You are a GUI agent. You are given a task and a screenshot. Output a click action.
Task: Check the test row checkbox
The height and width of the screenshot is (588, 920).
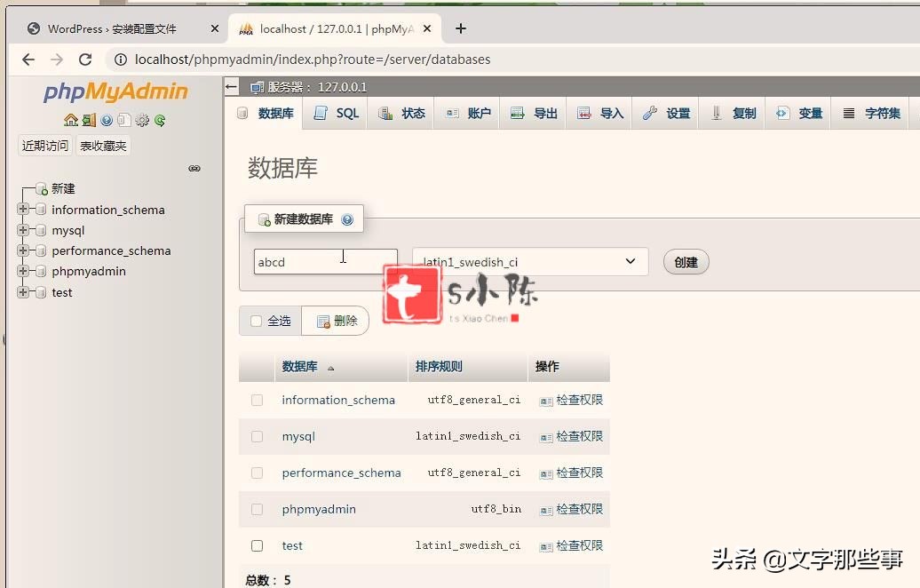click(257, 545)
